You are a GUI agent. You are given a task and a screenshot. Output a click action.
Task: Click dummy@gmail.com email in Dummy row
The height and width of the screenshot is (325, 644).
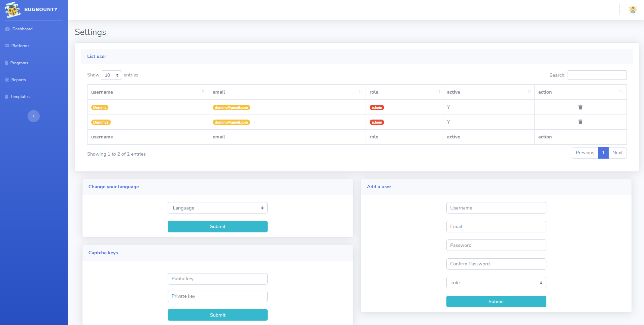pyautogui.click(x=231, y=107)
